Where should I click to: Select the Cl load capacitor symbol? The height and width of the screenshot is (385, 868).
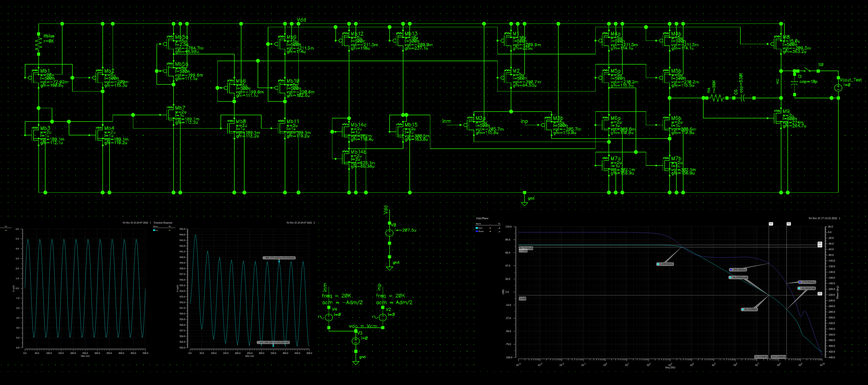coord(794,83)
